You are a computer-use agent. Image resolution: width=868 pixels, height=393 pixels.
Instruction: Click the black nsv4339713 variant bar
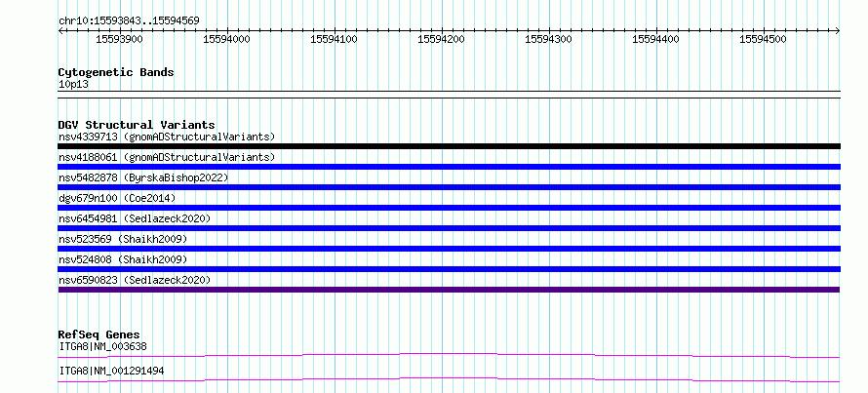point(449,146)
